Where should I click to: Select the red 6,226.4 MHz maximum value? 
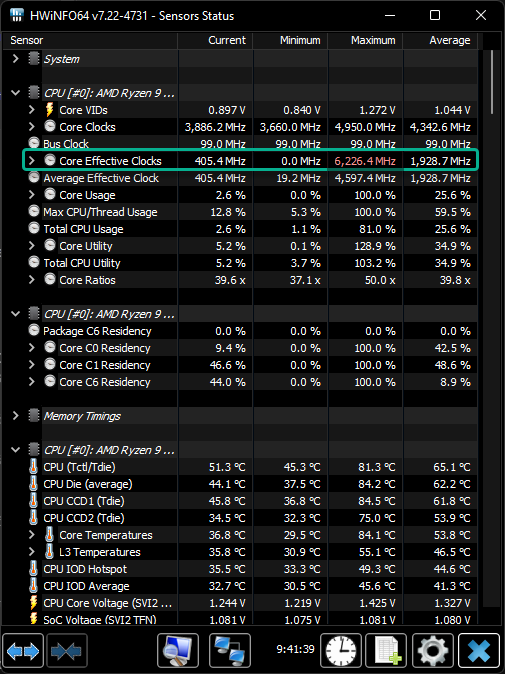365,161
